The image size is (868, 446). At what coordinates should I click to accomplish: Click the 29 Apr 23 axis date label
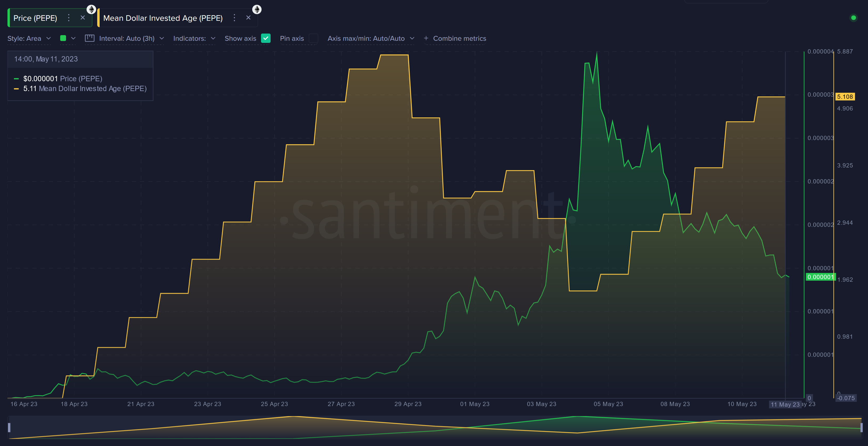pos(408,404)
